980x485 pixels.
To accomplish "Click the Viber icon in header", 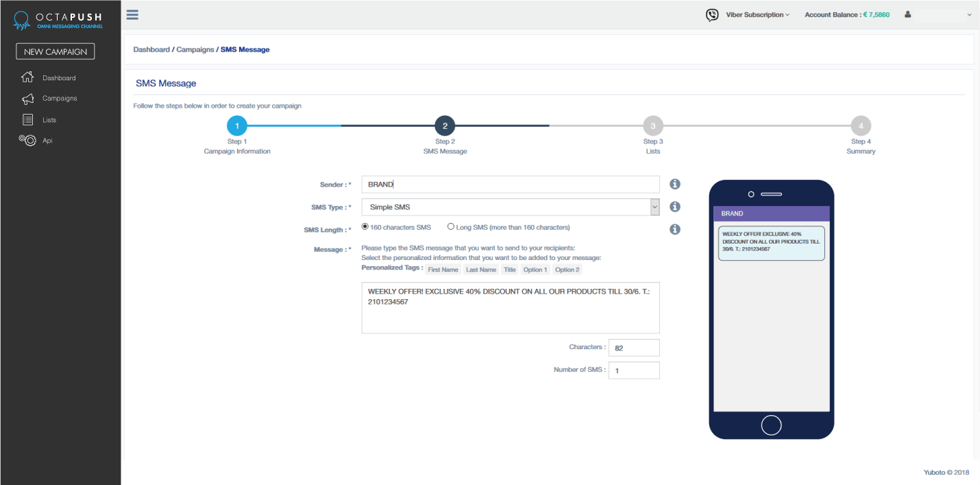I will click(712, 14).
